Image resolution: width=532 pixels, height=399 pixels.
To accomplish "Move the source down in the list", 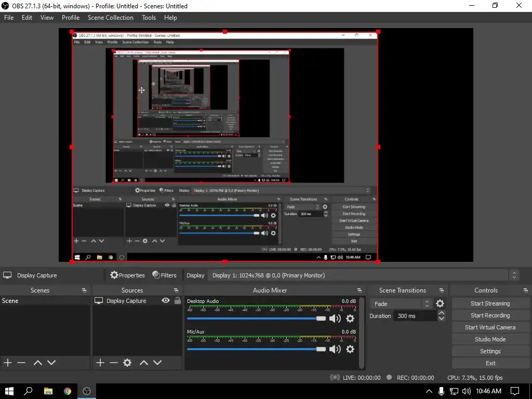I will 157,363.
